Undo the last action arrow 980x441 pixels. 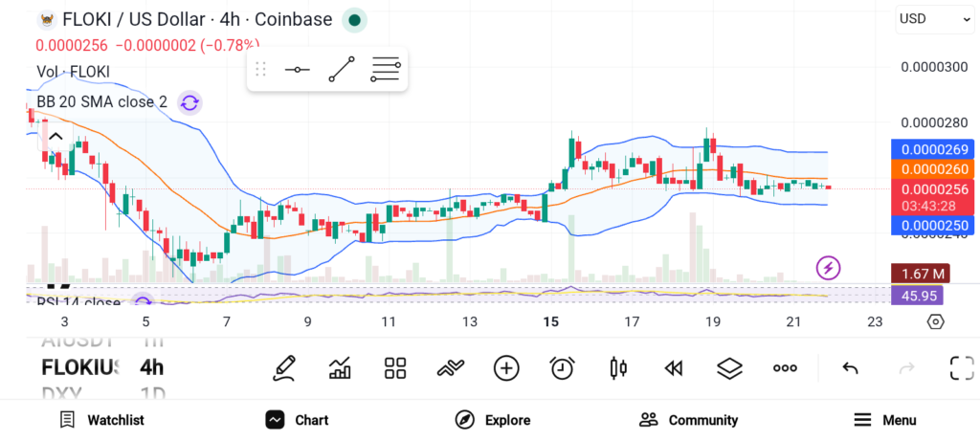[850, 368]
